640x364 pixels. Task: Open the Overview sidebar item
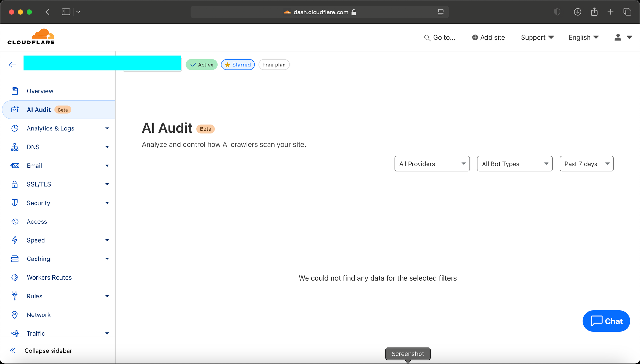click(x=40, y=91)
